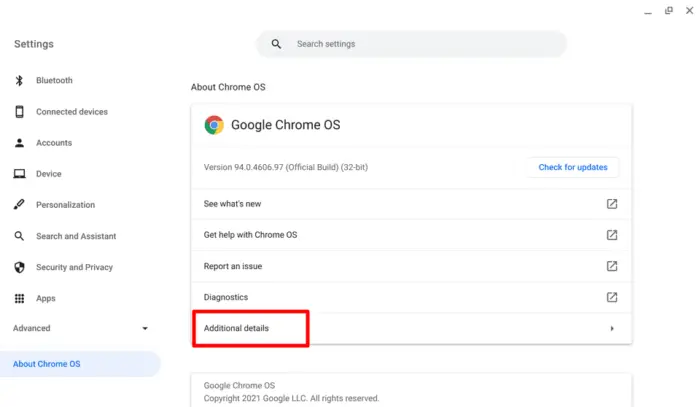Click the Device laptop icon
This screenshot has width=700, height=407.
(x=19, y=174)
